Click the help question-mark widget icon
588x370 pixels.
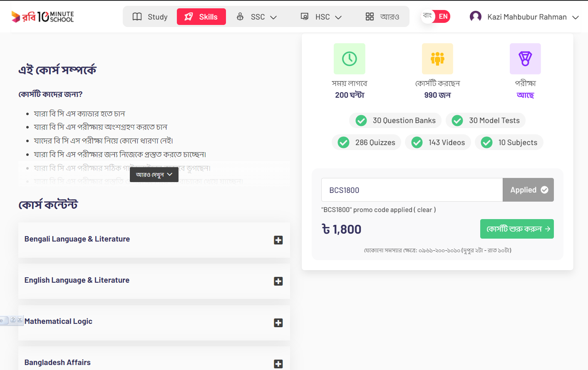tap(13, 320)
